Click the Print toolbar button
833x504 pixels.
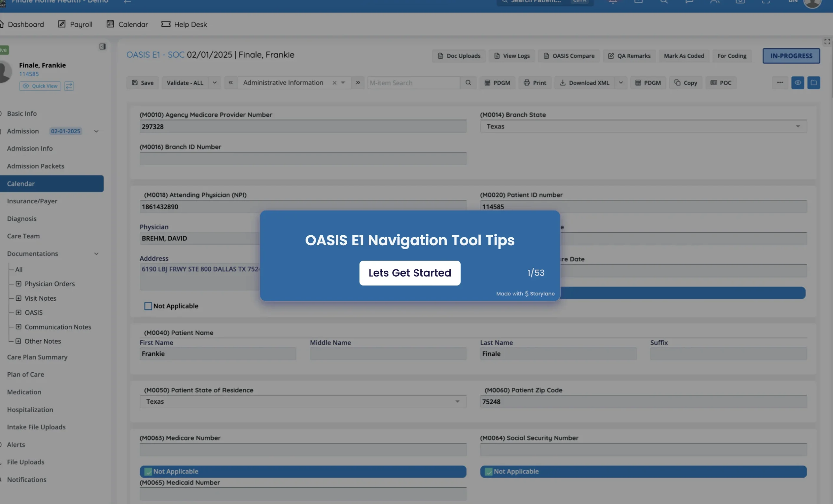coord(535,82)
